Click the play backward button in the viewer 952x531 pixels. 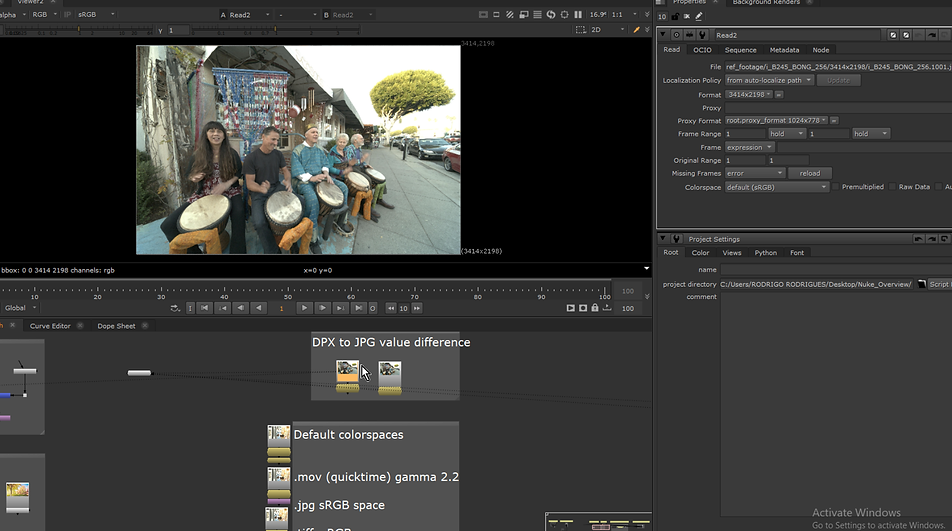click(x=259, y=308)
